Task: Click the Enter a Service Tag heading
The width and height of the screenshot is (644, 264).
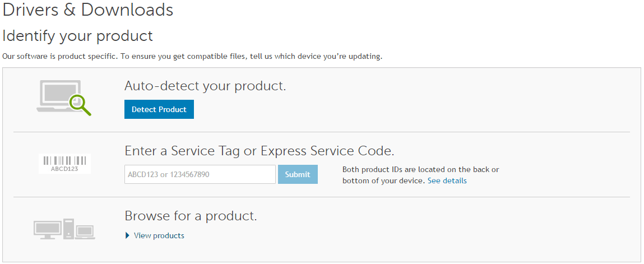Action: pyautogui.click(x=260, y=151)
